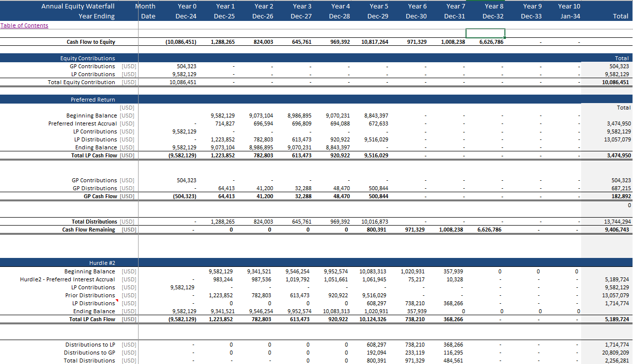The height and width of the screenshot is (364, 633).
Task: Click the Distributions to LP row label
Action: (90, 345)
